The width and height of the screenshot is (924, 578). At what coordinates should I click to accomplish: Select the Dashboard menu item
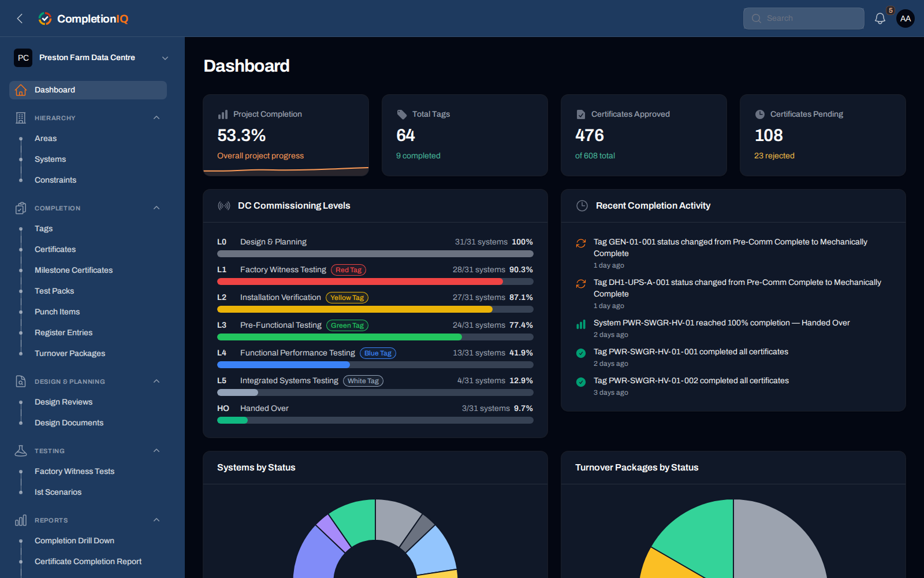(x=88, y=90)
